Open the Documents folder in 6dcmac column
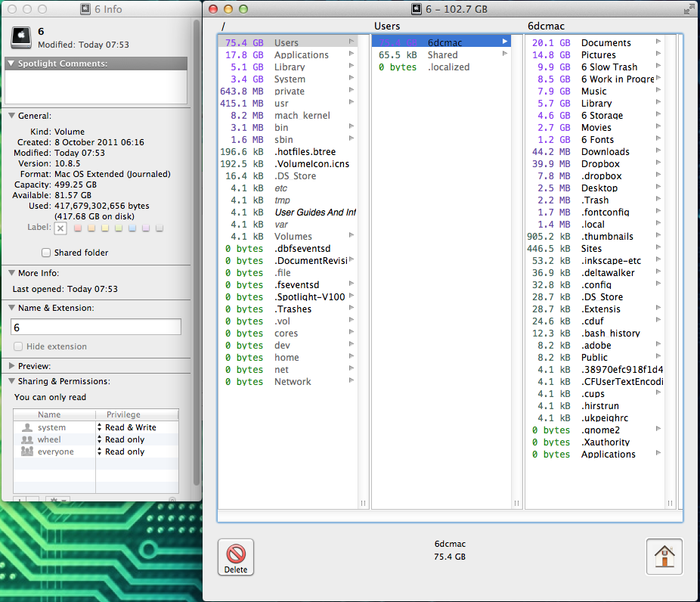The width and height of the screenshot is (700, 602). pyautogui.click(x=606, y=43)
